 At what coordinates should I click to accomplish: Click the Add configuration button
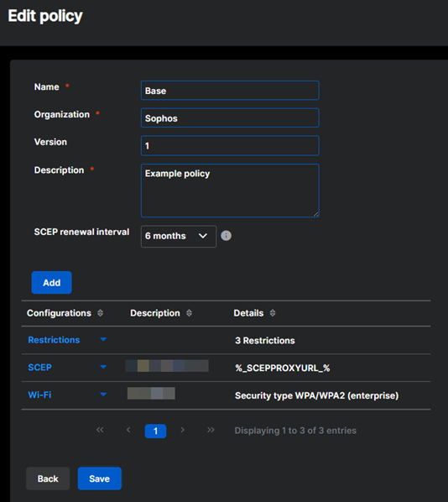[x=51, y=282]
